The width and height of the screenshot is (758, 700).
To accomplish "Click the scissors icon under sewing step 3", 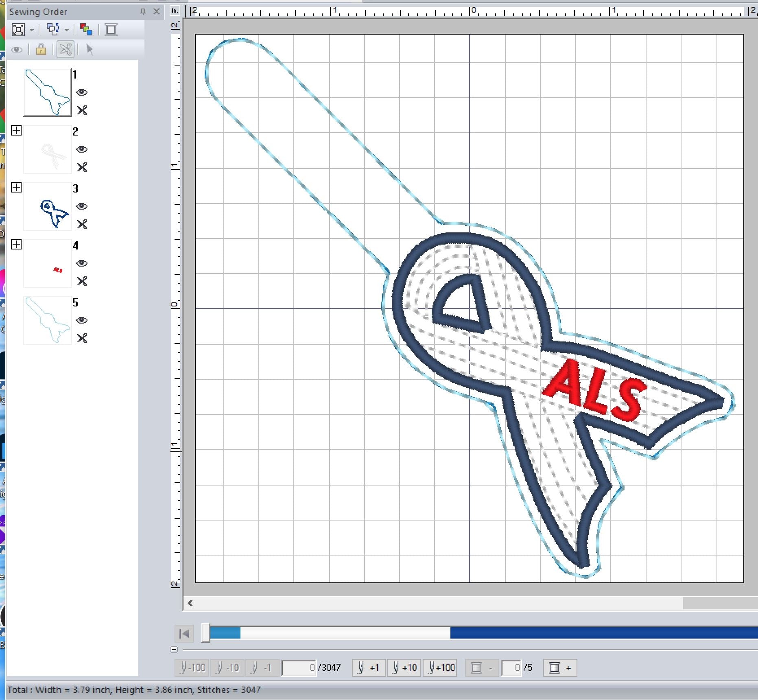I will coord(82,224).
